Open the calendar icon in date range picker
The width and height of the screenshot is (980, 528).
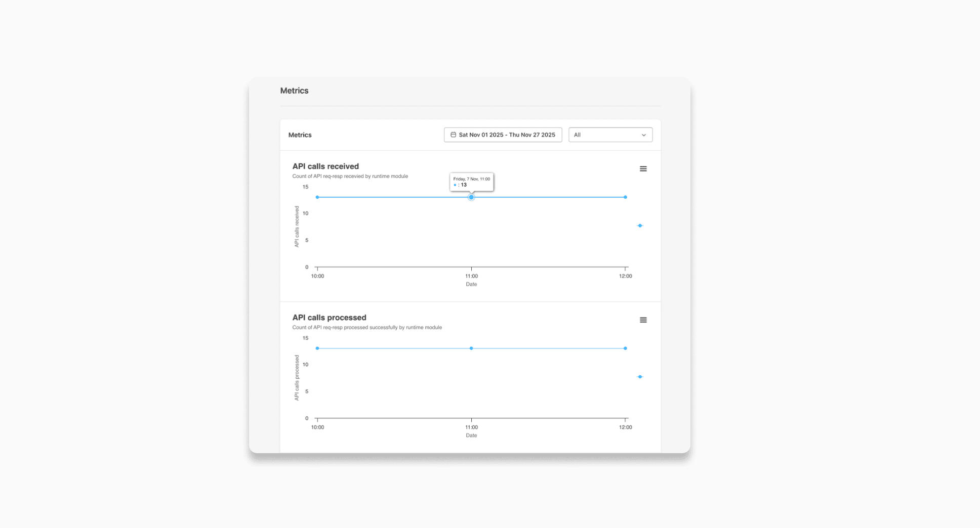coord(453,135)
